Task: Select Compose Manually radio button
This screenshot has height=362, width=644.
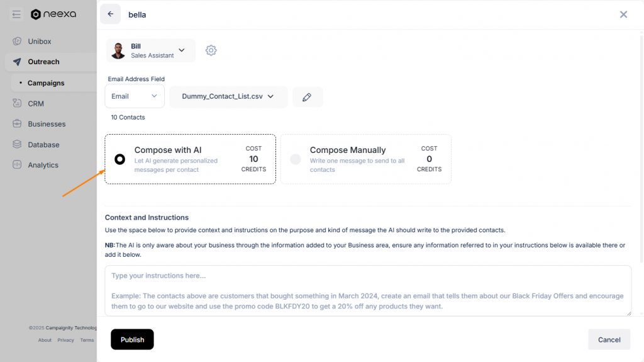Action: (x=296, y=159)
